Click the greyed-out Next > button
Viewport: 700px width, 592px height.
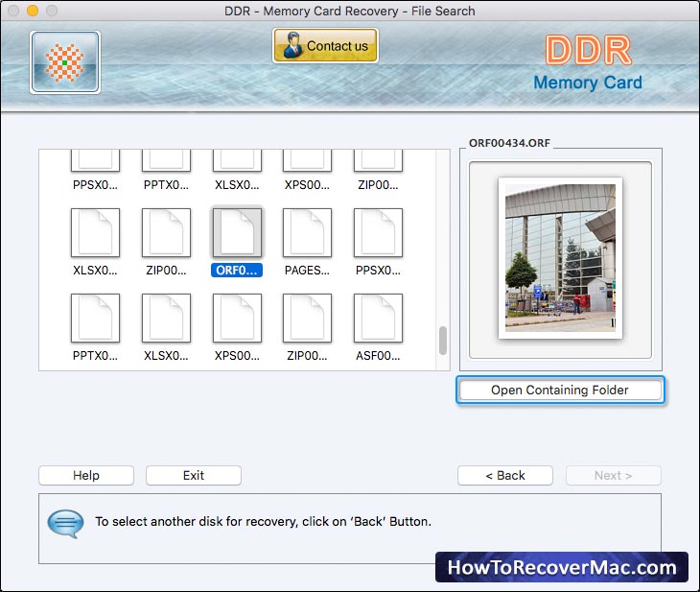click(614, 475)
